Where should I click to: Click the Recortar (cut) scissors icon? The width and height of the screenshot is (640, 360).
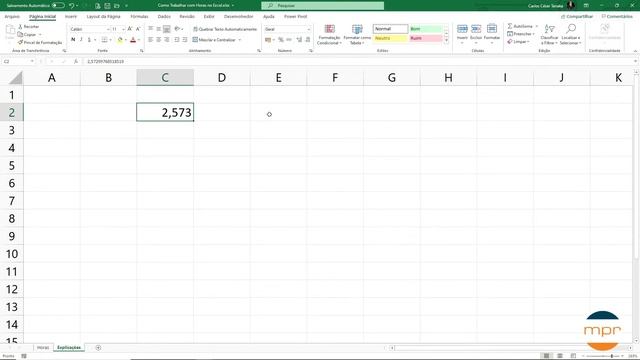click(20, 27)
